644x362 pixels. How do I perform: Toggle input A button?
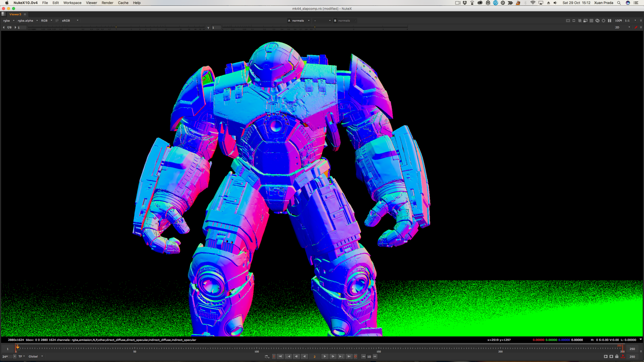click(289, 21)
